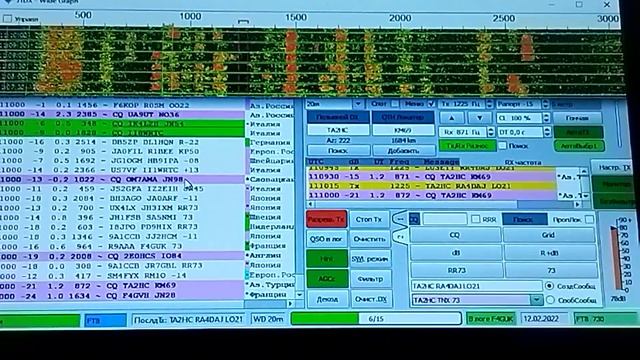The width and height of the screenshot is (640, 360).
Task: Click the WD 20m status bar entry
Action: point(268,319)
